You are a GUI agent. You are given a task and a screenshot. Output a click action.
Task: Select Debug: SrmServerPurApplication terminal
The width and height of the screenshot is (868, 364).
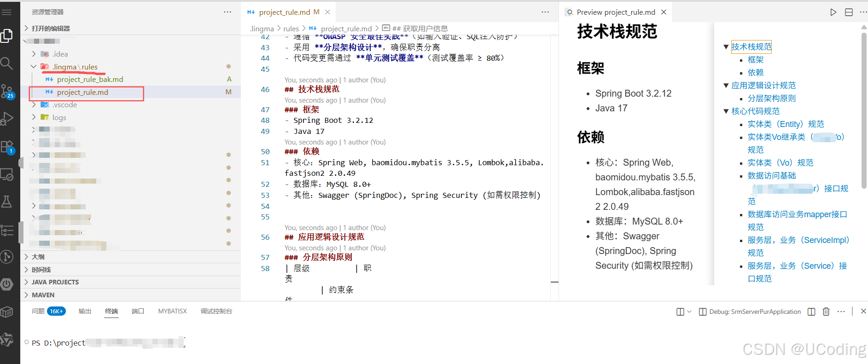point(750,312)
